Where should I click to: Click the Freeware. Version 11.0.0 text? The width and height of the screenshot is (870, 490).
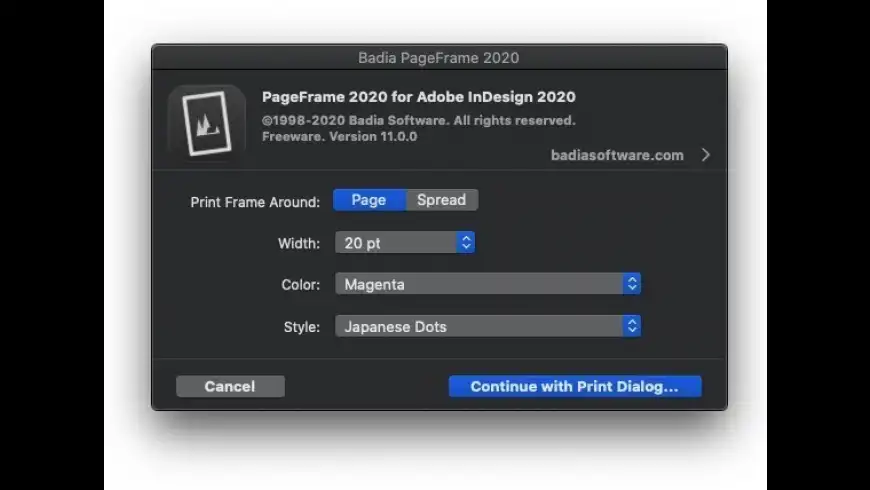pyautogui.click(x=340, y=137)
